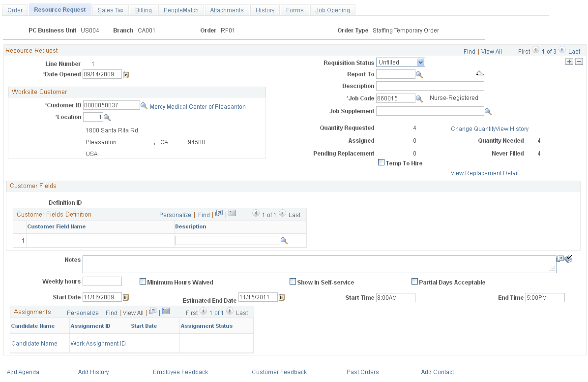Show previous resource request row arrow
588x382 pixels.
pyautogui.click(x=536, y=50)
